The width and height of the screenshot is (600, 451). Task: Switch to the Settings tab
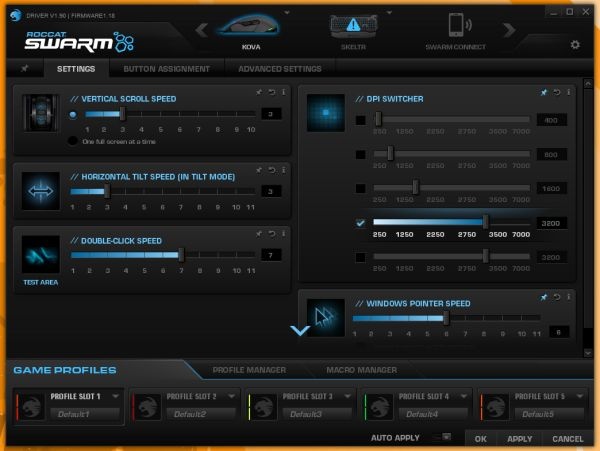[x=76, y=69]
